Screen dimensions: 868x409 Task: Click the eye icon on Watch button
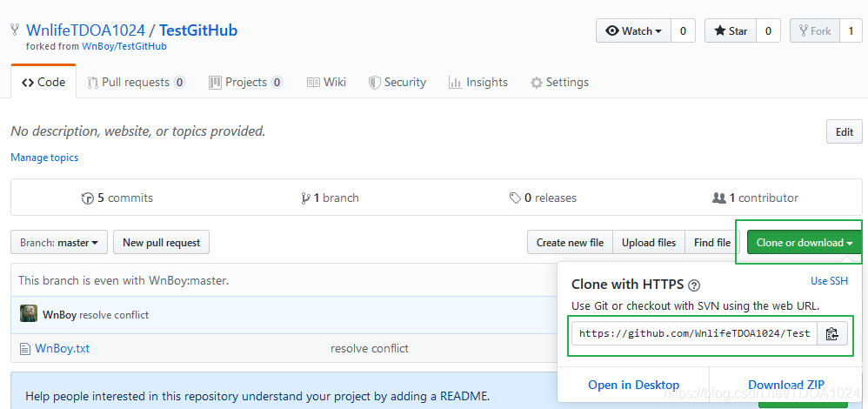click(612, 31)
